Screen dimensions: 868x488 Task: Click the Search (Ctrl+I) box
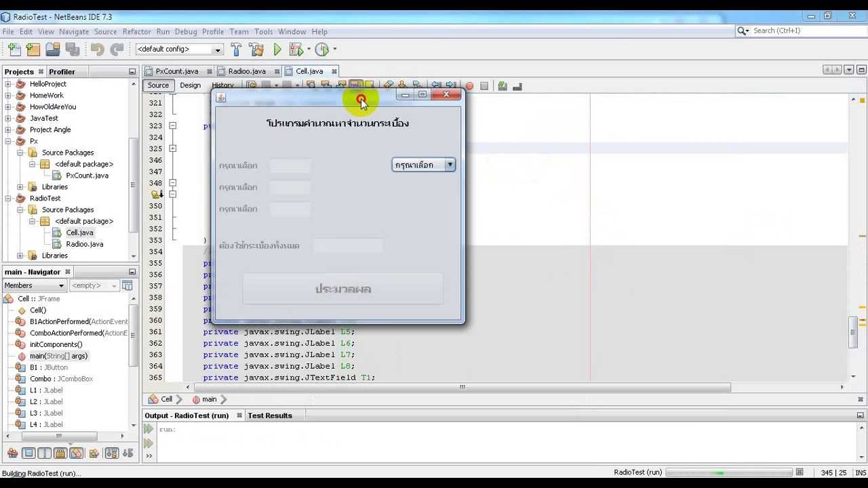(x=800, y=30)
